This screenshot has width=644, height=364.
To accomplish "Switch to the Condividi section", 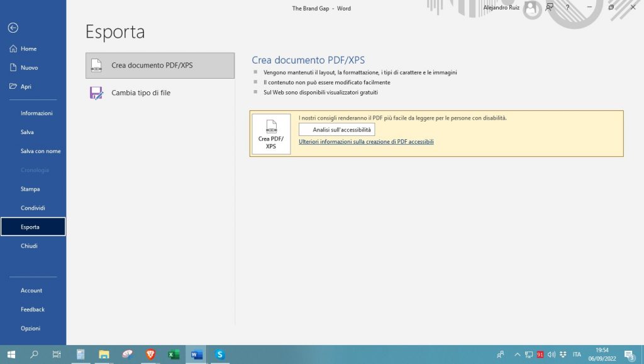I will tap(32, 207).
